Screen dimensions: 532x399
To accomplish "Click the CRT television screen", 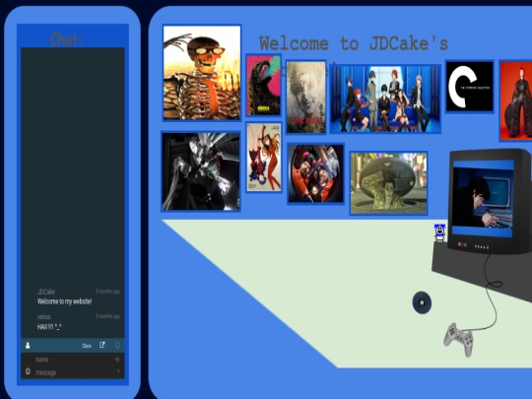I will (483, 198).
